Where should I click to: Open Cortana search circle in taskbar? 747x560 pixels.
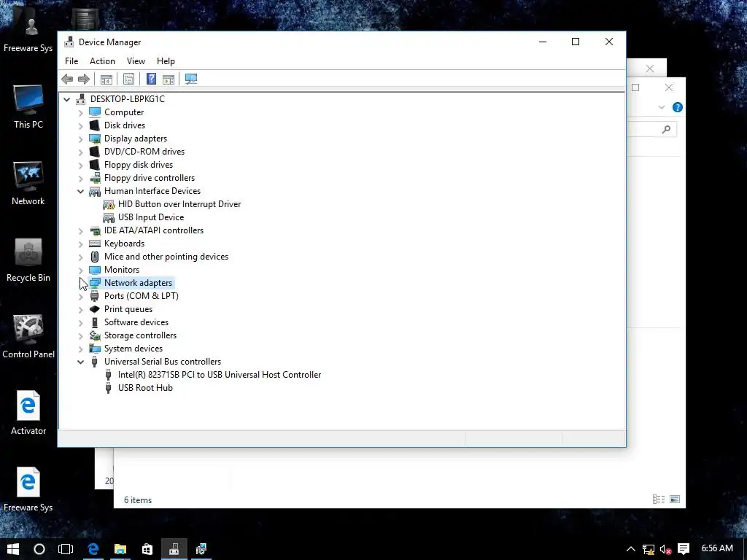39,549
